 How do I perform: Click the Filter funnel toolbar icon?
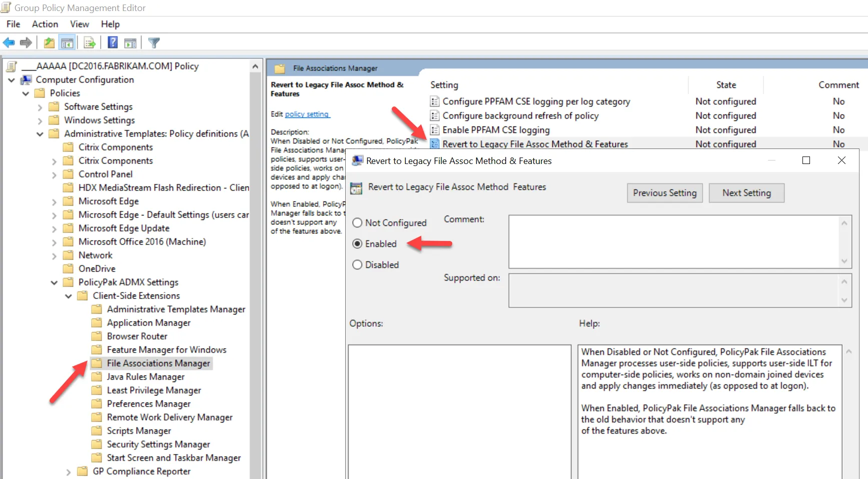(x=154, y=43)
